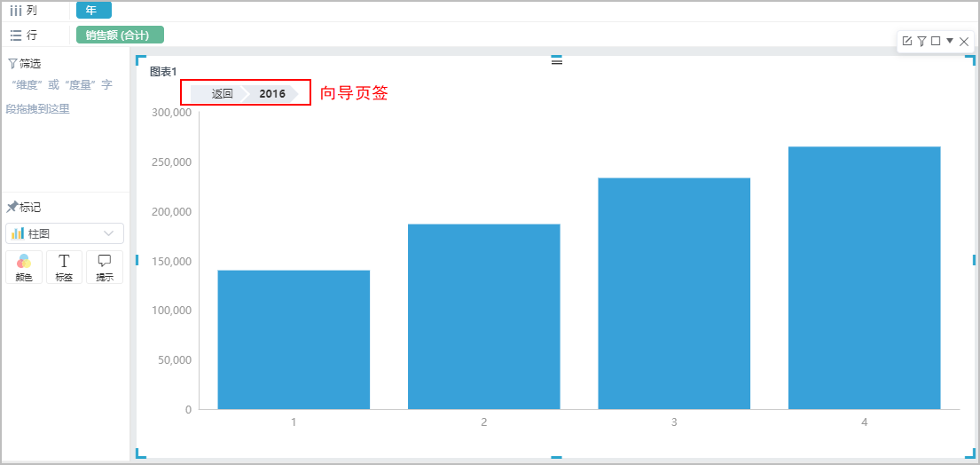The width and height of the screenshot is (980, 465).
Task: Click the x-axis label 3
Action: click(674, 422)
